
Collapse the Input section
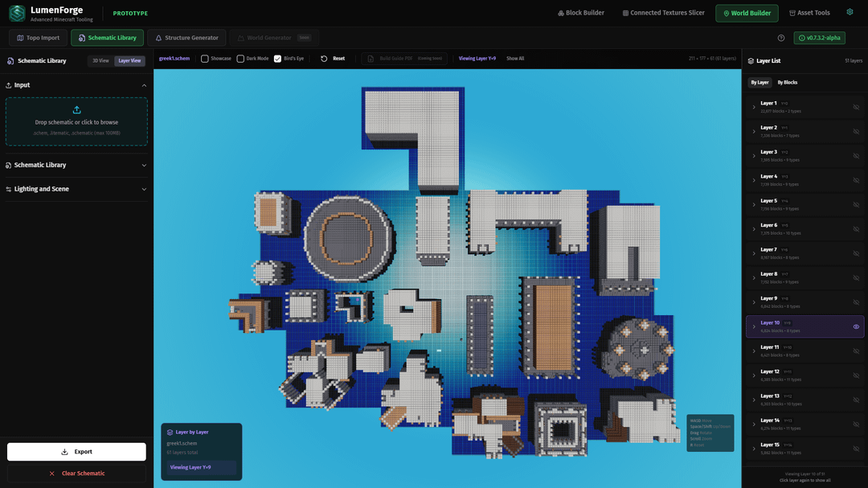pyautogui.click(x=144, y=85)
